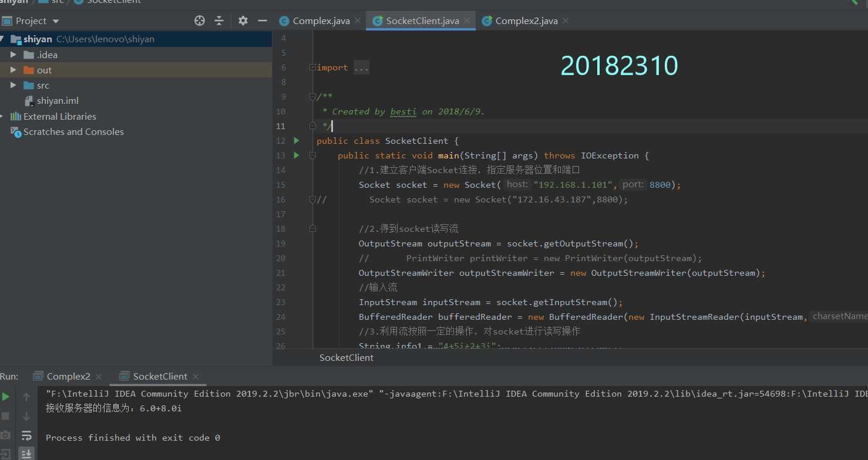Close the Complex2 run tab
The height and width of the screenshot is (460, 868).
tap(99, 377)
